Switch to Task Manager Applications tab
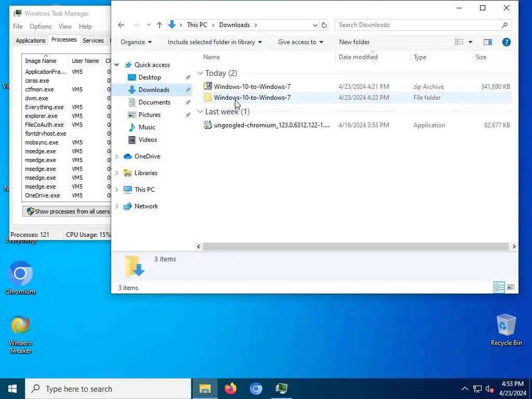Image resolution: width=532 pixels, height=399 pixels. tap(31, 41)
